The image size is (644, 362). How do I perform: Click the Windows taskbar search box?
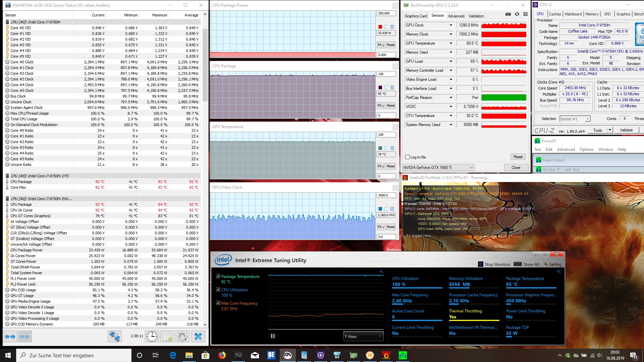(x=74, y=355)
